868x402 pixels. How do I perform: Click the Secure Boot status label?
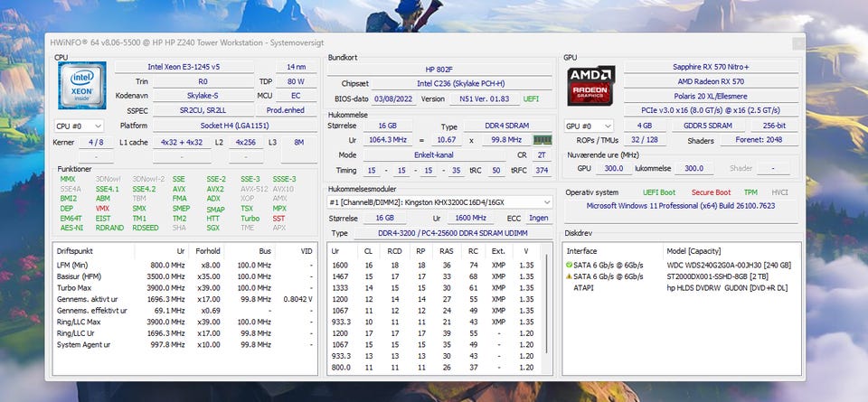[x=711, y=193]
